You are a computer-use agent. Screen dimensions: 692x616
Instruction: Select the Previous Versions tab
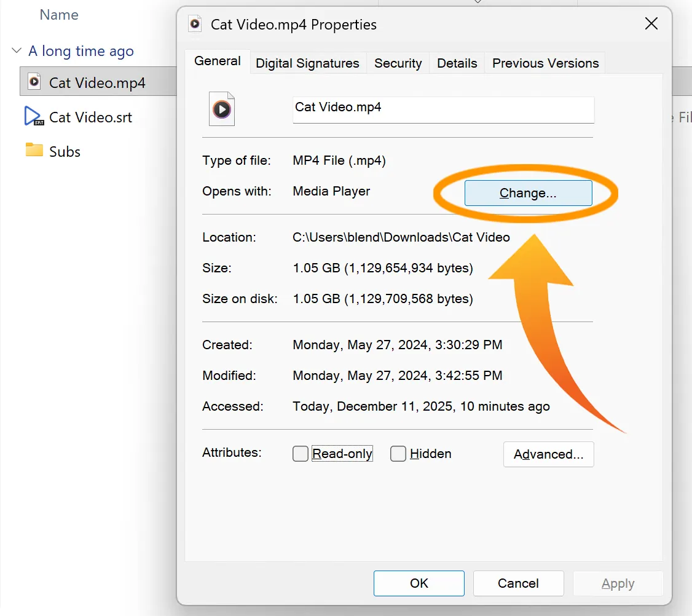click(x=545, y=63)
